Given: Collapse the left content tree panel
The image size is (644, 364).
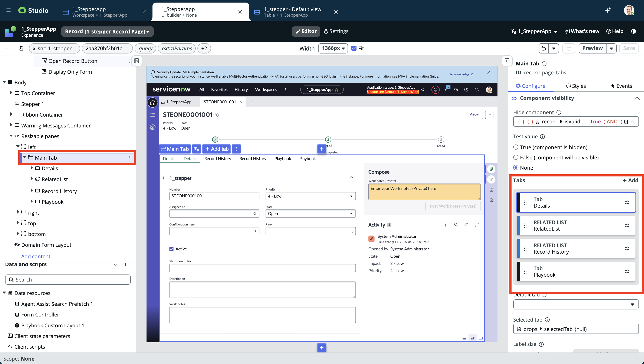Looking at the screenshot, I should [x=137, y=61].
